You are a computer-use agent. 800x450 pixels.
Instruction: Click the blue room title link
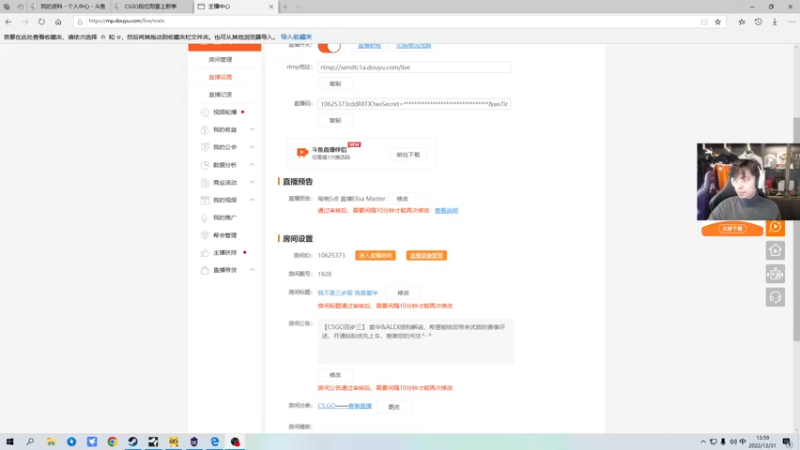click(348, 293)
